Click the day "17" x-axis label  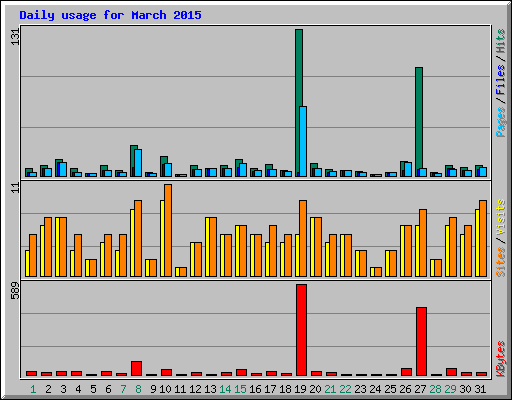(x=270, y=389)
